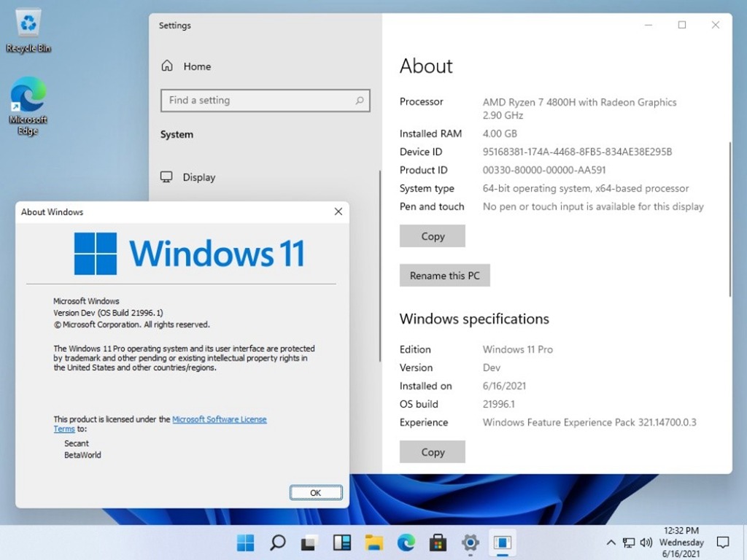Select the Product ID 00330-80000-00000-AA591
The height and width of the screenshot is (560, 747).
click(544, 170)
